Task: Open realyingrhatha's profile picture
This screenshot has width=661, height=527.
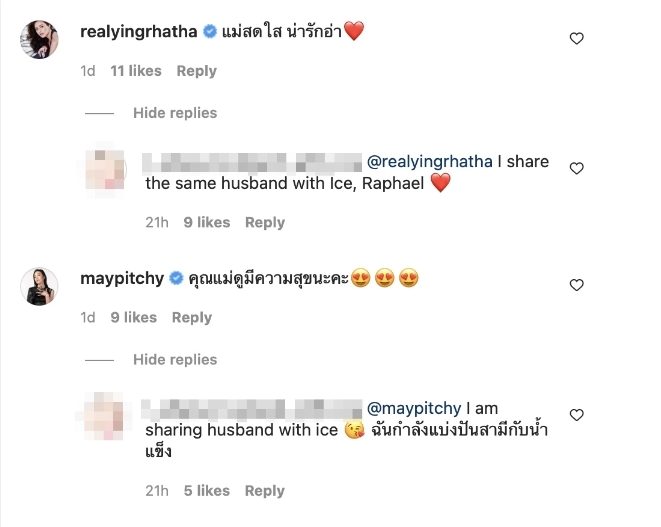Action: pos(40,39)
